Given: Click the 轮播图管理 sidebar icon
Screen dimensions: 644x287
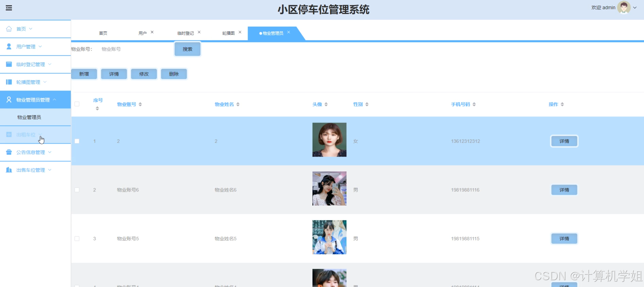Looking at the screenshot, I should pyautogui.click(x=9, y=82).
